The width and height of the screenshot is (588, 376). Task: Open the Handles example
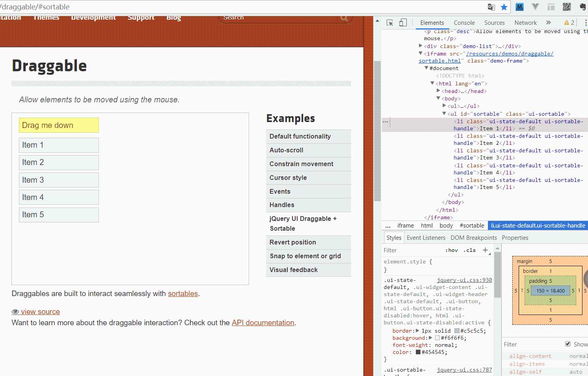(x=309, y=205)
